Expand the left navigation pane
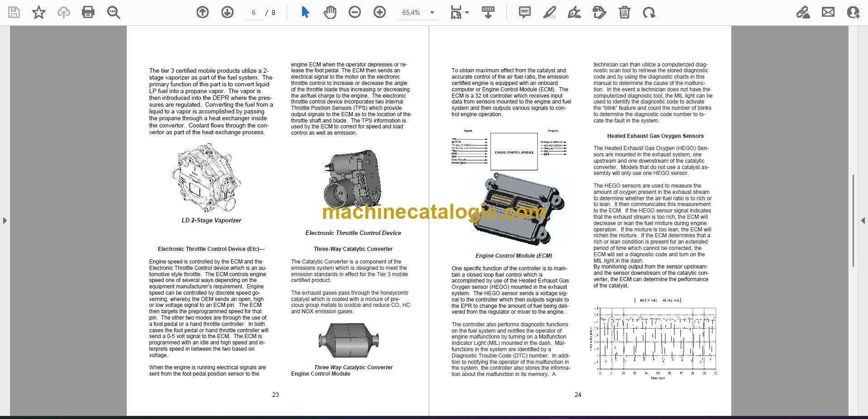Screen dimensions: 868x419 [5, 221]
